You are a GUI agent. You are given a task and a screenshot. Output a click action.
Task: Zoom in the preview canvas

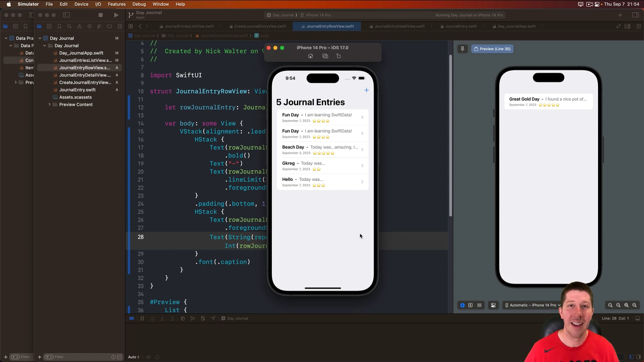click(x=635, y=305)
